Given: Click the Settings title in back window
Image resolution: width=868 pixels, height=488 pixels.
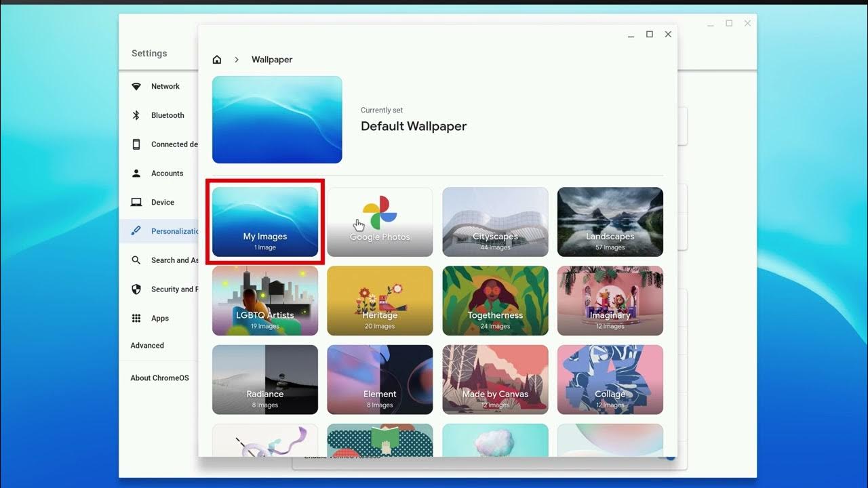Looking at the screenshot, I should [149, 54].
